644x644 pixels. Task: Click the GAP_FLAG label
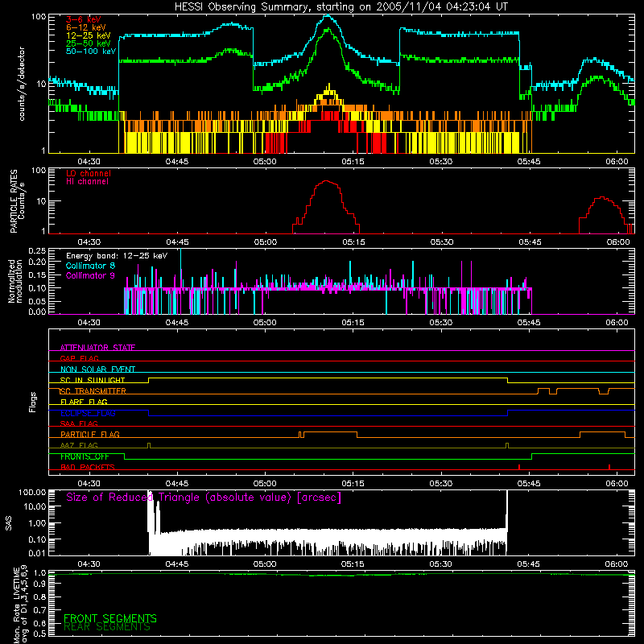click(x=79, y=358)
